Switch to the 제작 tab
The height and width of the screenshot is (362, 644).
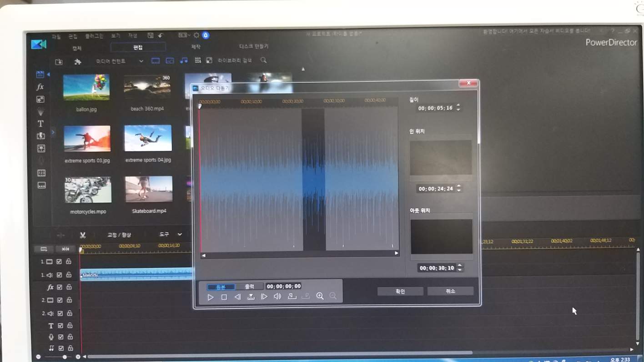[196, 47]
